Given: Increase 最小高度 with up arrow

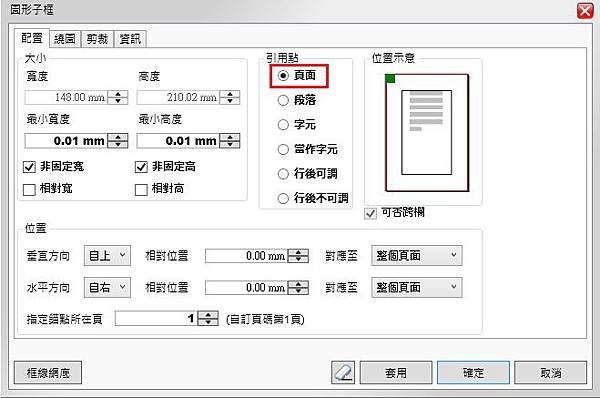Looking at the screenshot, I should click(230, 137).
